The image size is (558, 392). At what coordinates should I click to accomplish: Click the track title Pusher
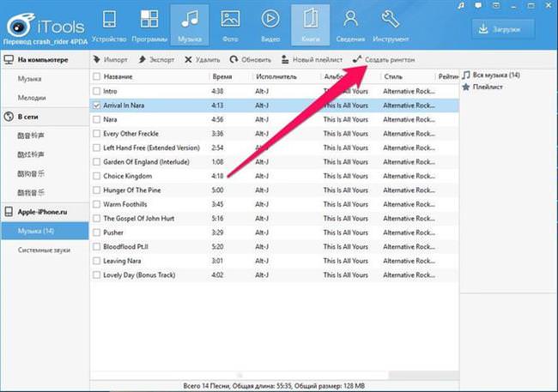(x=113, y=232)
